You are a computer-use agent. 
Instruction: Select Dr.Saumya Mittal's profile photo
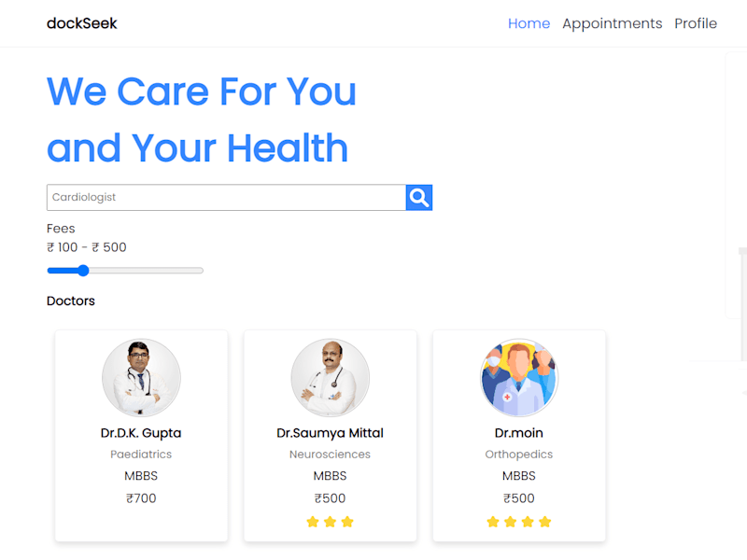[x=331, y=378]
